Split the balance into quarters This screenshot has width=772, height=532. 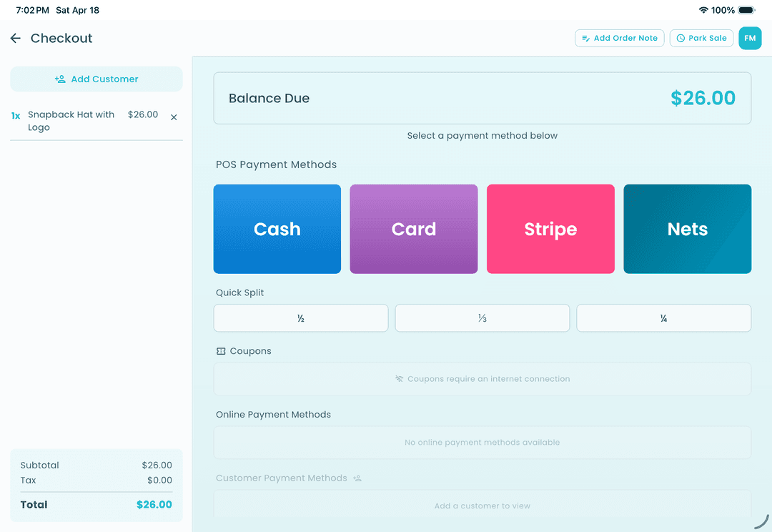(663, 318)
